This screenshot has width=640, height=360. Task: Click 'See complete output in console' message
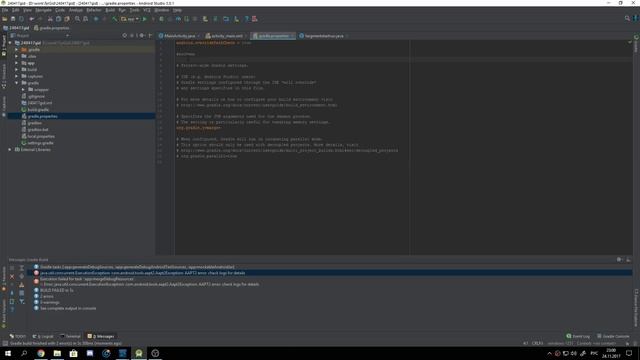click(x=68, y=308)
